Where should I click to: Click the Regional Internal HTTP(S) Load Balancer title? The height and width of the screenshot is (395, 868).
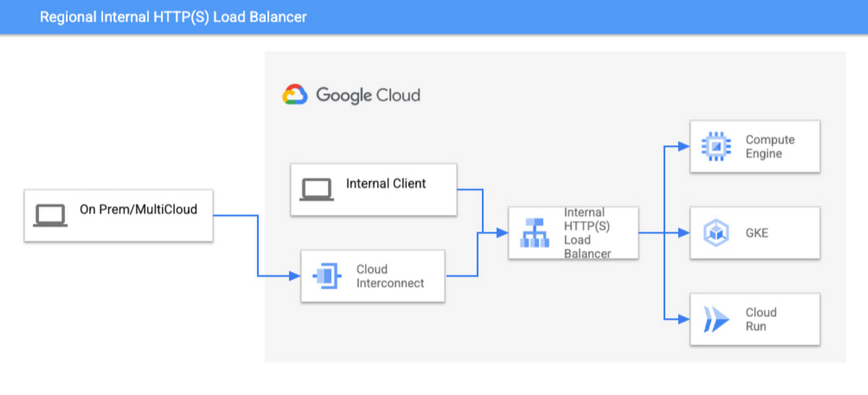pyautogui.click(x=172, y=17)
